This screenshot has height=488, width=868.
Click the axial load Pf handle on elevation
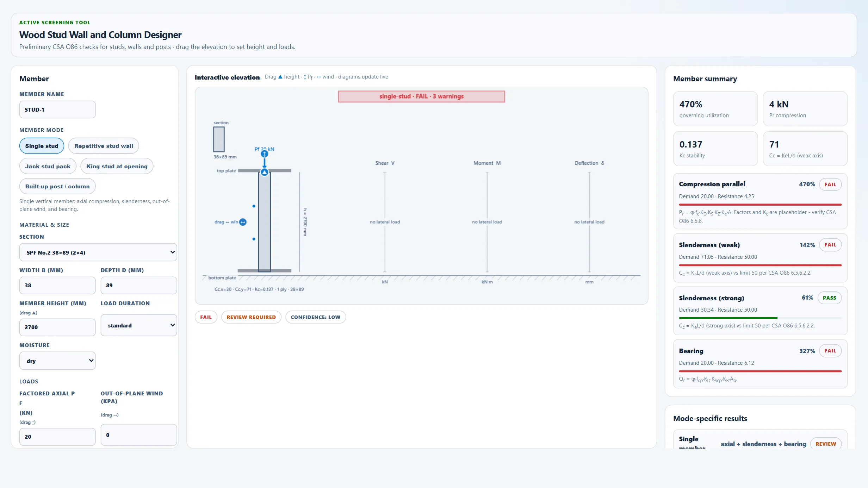coord(264,154)
